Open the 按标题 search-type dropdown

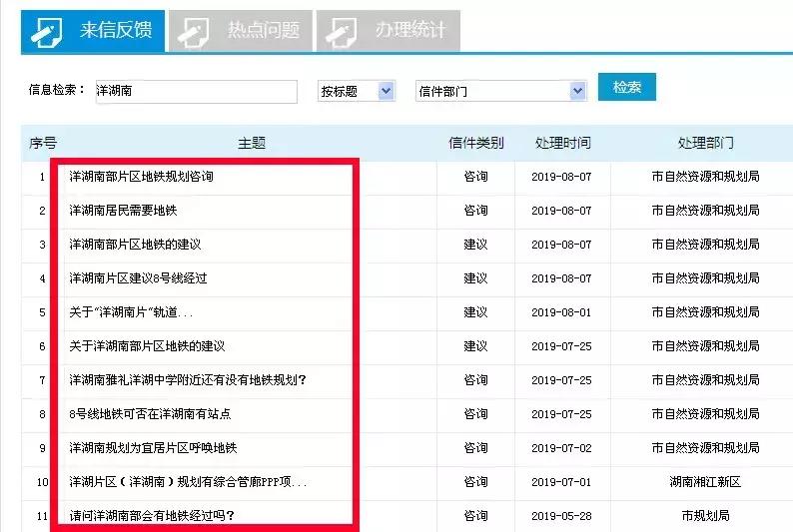[x=356, y=91]
